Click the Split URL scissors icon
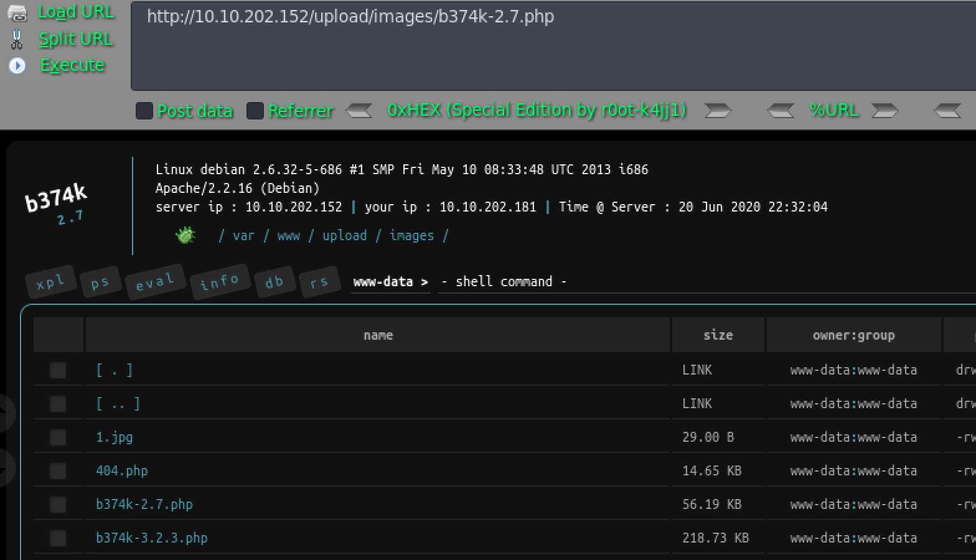The image size is (976, 560). click(17, 39)
